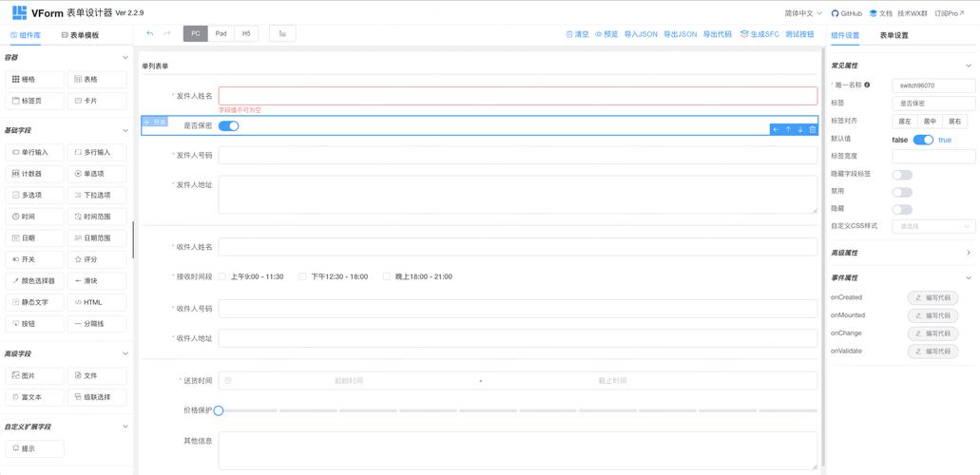Add a 时间 time picker field
Viewport: 980px width, 475px height.
tap(34, 217)
